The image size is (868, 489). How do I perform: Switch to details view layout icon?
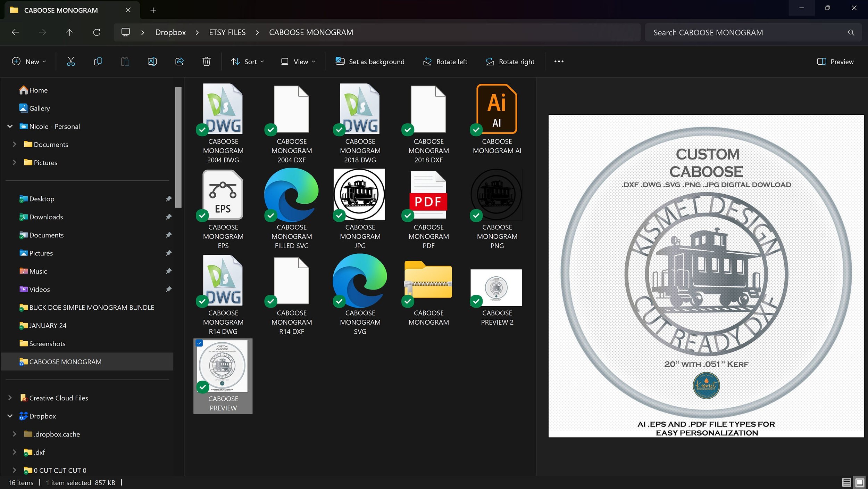pos(846,482)
